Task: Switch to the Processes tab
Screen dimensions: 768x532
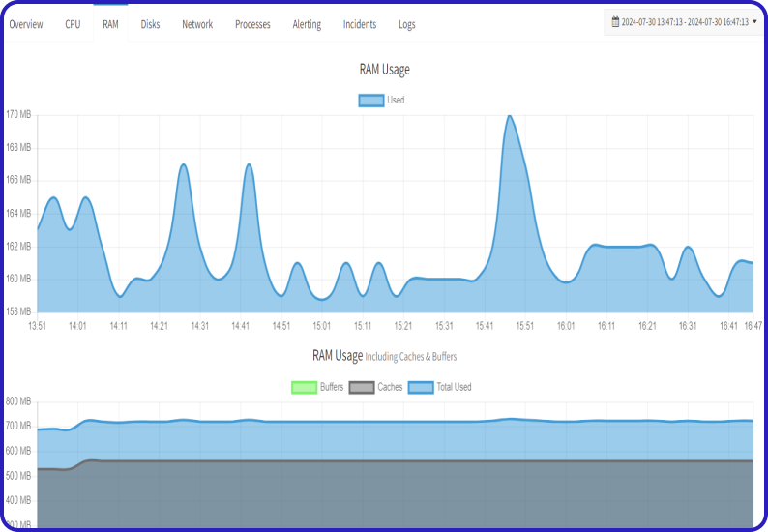Action: 252,24
